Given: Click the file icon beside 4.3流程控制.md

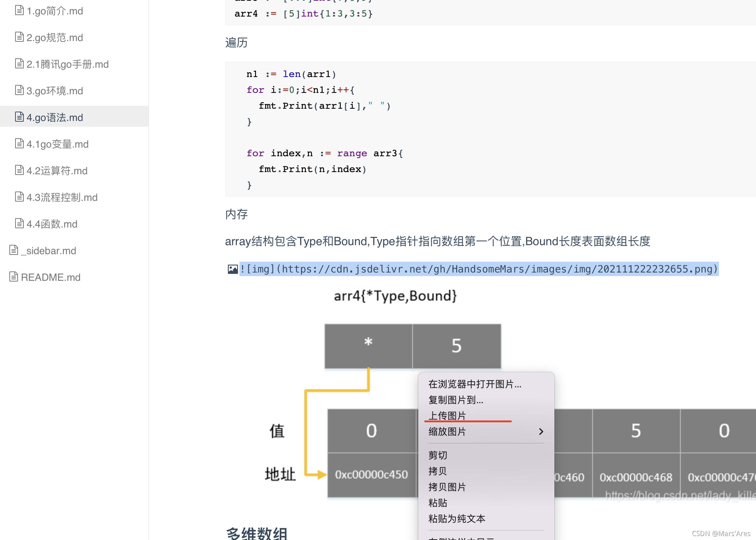Looking at the screenshot, I should click(19, 196).
